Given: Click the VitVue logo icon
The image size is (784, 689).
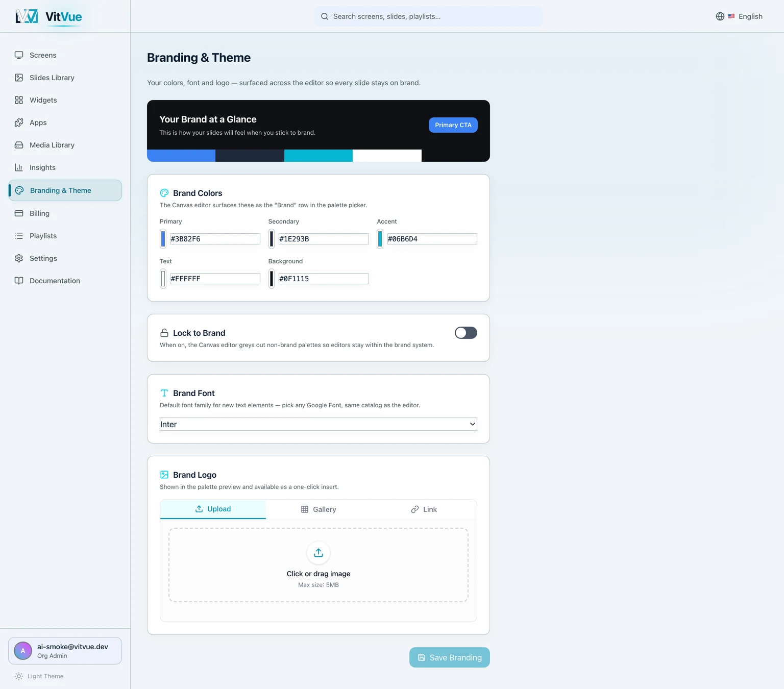Looking at the screenshot, I should (x=27, y=16).
